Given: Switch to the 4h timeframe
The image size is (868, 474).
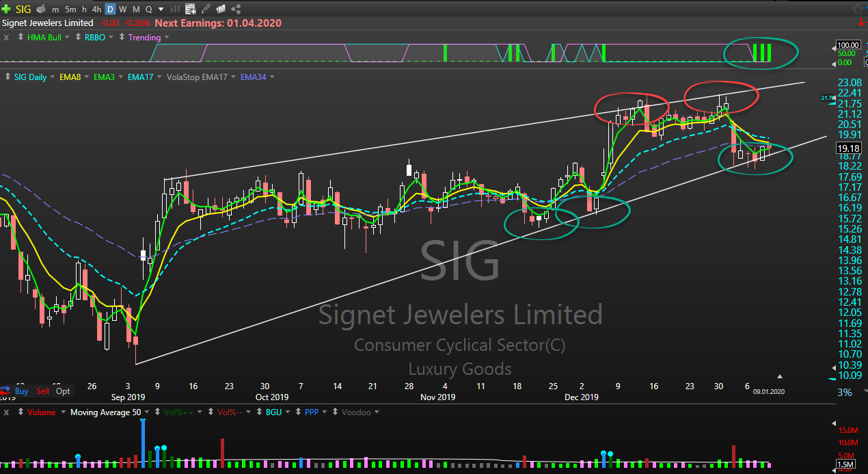Looking at the screenshot, I should pyautogui.click(x=96, y=10).
